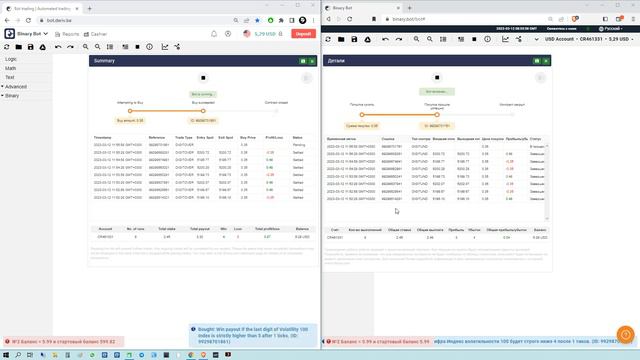
Task: Stop the bot from the left window toolbar
Action: click(x=138, y=47)
